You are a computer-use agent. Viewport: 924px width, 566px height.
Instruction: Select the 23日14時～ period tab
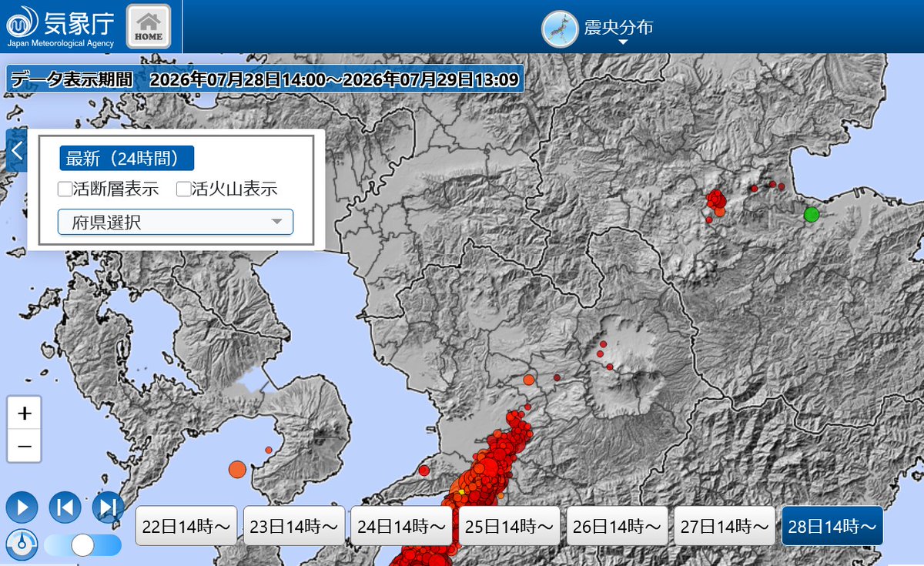295,527
